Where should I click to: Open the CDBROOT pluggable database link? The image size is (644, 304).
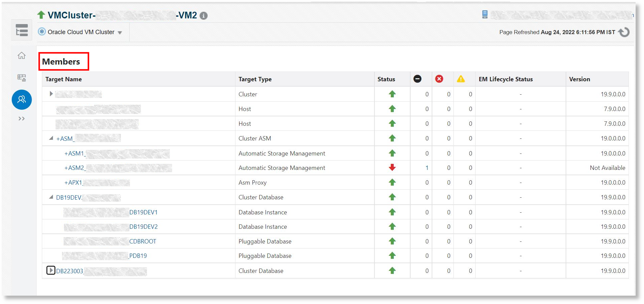143,241
